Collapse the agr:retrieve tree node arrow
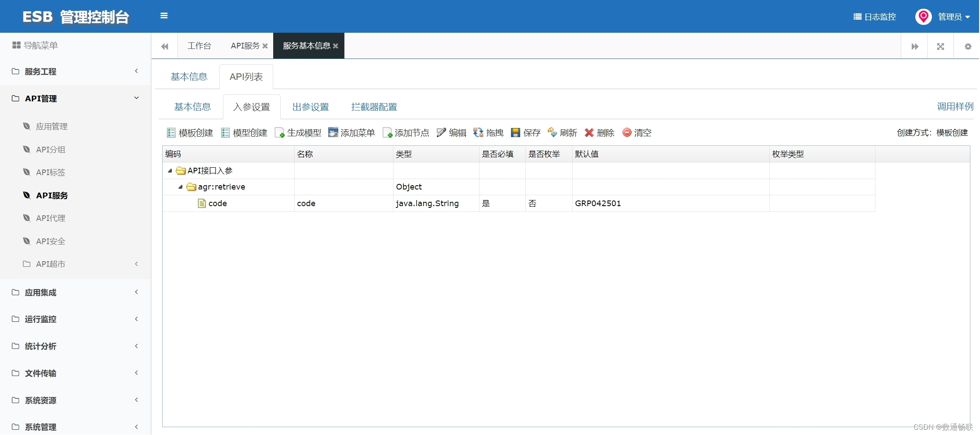 point(181,187)
